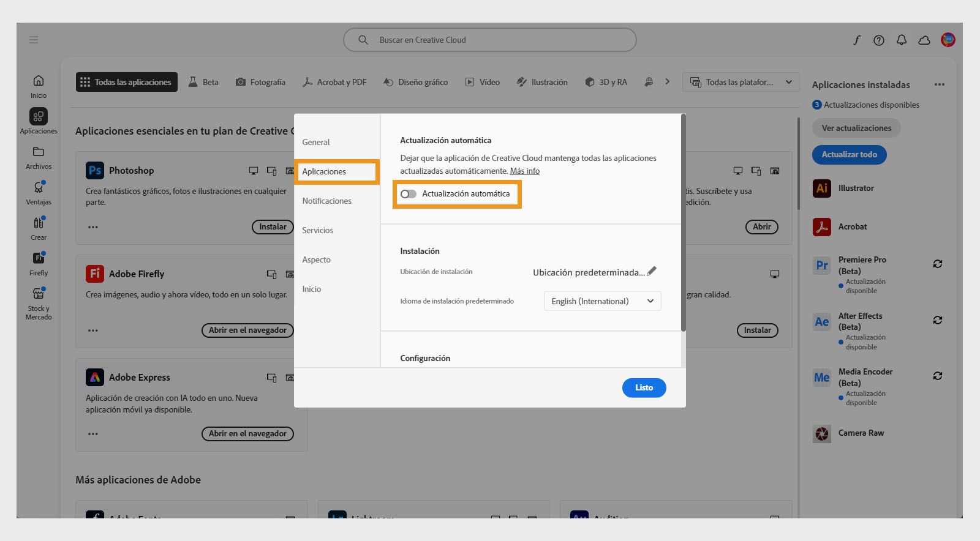Open Archivos in the sidebar
Image resolution: width=980 pixels, height=541 pixels.
pos(39,157)
